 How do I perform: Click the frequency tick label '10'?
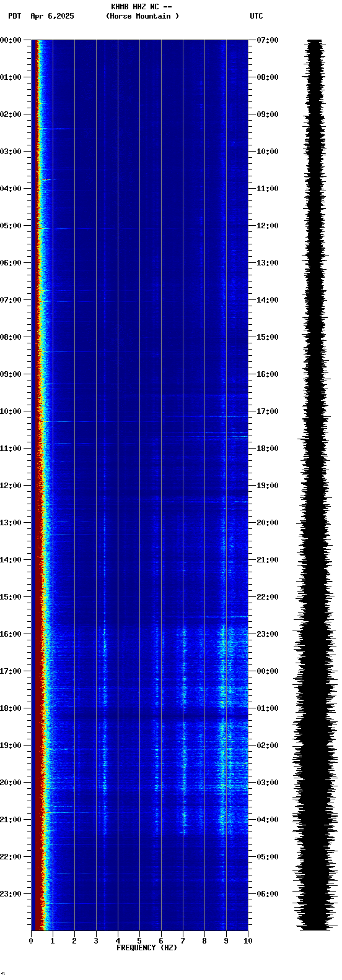click(x=248, y=941)
